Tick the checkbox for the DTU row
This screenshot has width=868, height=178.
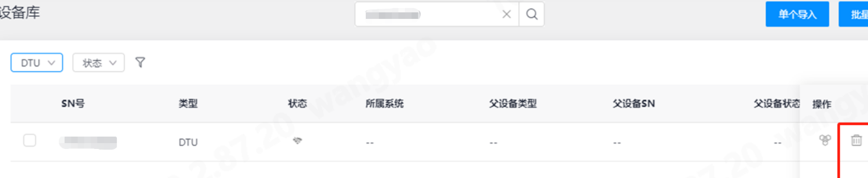point(30,140)
